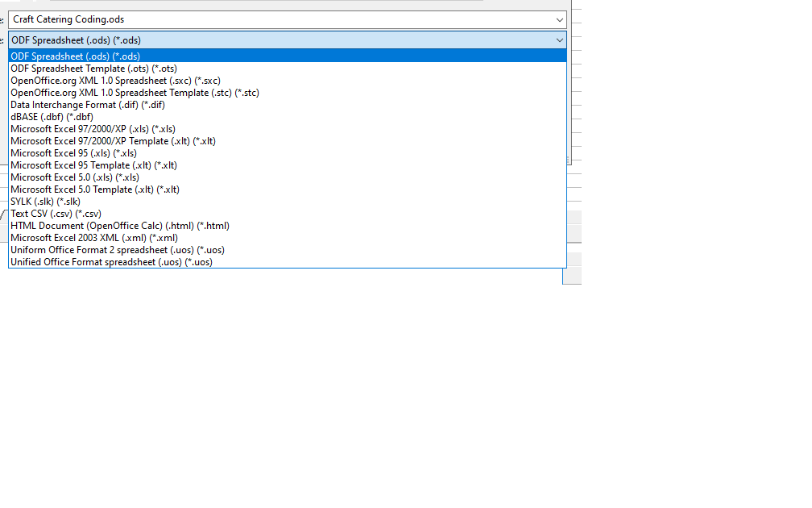Select OpenOffice.org XML 1.0 Spreadsheet (.sxc)

tap(288, 81)
